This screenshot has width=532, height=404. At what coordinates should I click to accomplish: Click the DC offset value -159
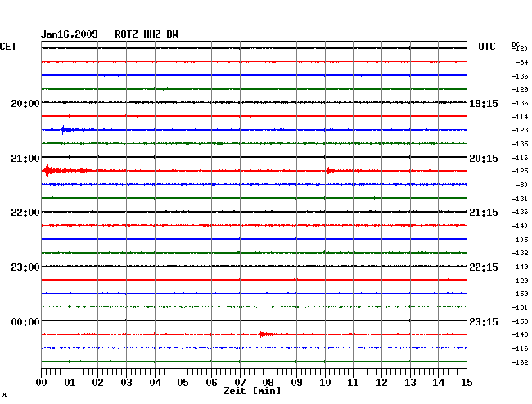520,294
